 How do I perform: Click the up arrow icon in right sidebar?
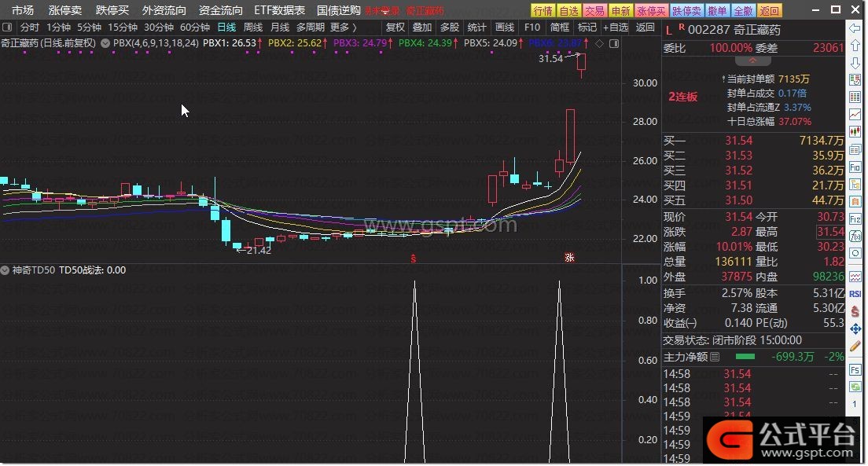pos(855,46)
